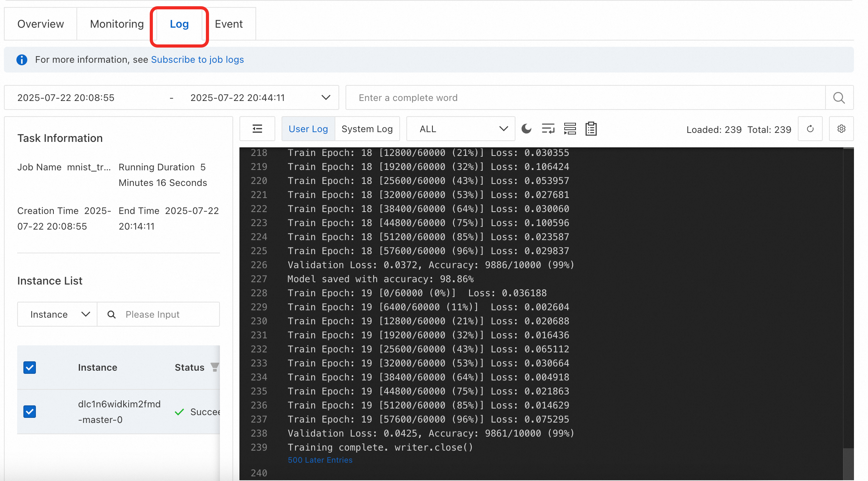Click the Status column filter icon
The height and width of the screenshot is (481, 868).
coord(214,367)
